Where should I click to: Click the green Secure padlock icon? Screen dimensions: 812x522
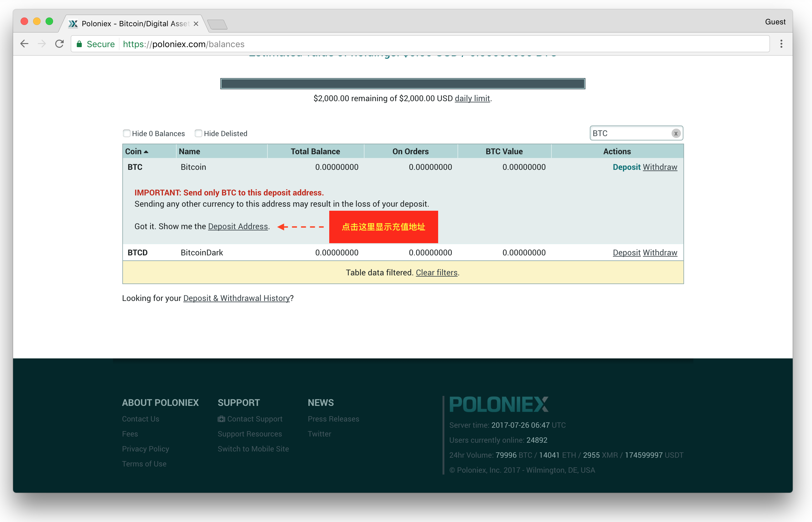click(79, 44)
